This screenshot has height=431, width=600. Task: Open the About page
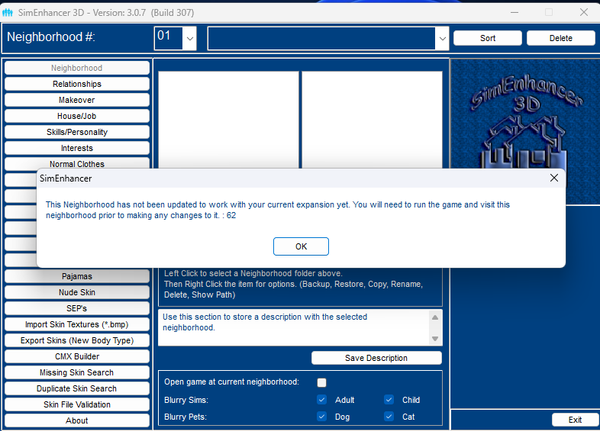point(77,421)
